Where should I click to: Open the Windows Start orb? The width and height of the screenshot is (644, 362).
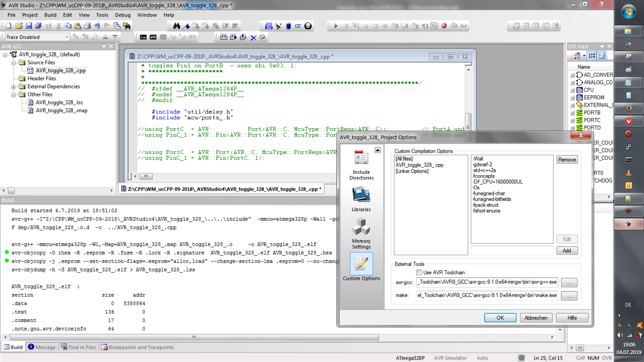click(x=628, y=11)
